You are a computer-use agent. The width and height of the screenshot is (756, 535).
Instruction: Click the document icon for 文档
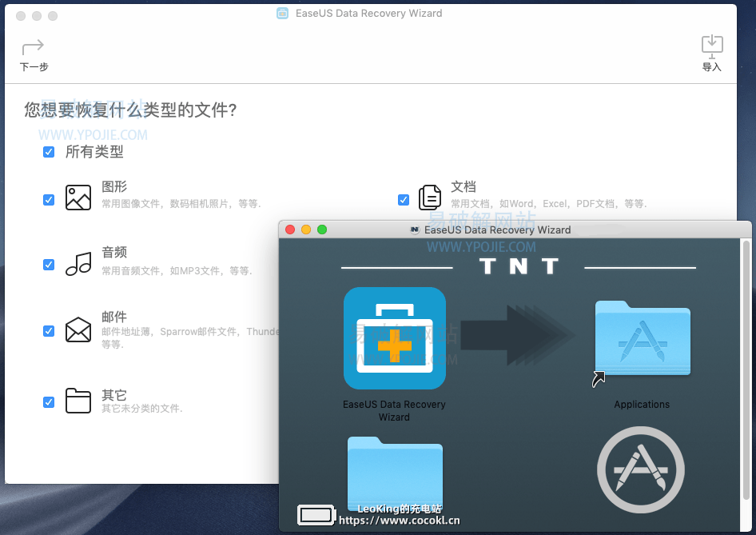pos(430,198)
